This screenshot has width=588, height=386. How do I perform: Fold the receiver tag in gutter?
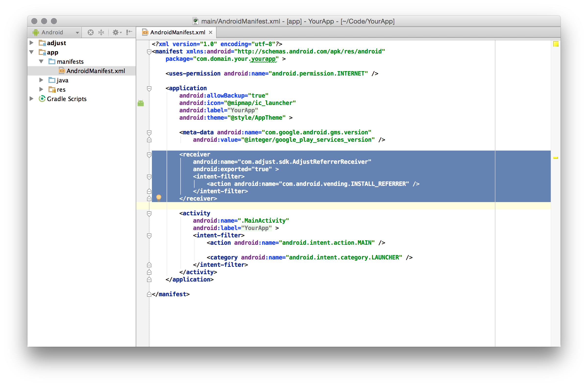(x=149, y=155)
